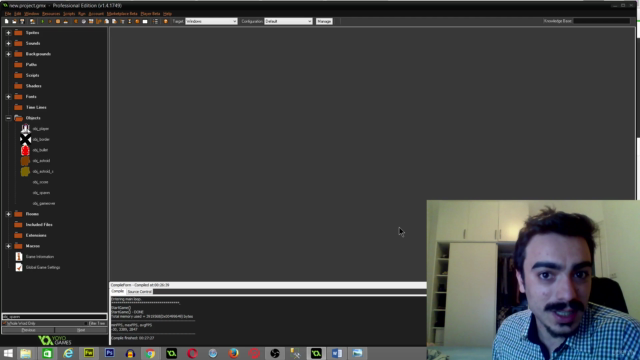Select obj_gameover in the Objects tree

tap(44, 203)
